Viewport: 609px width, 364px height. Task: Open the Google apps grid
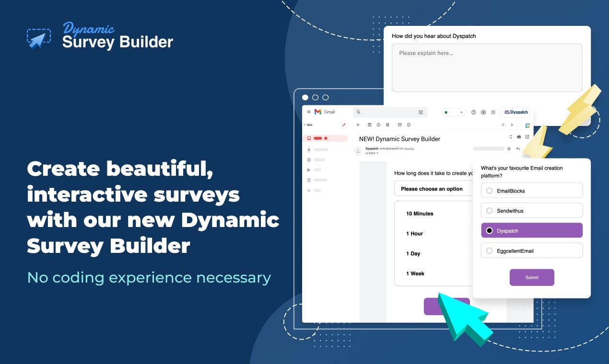pyautogui.click(x=493, y=112)
